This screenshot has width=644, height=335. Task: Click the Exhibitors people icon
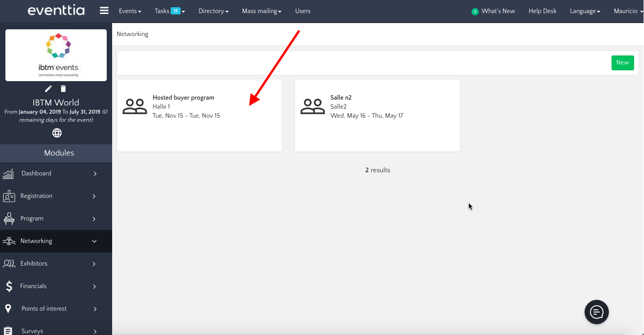point(9,264)
